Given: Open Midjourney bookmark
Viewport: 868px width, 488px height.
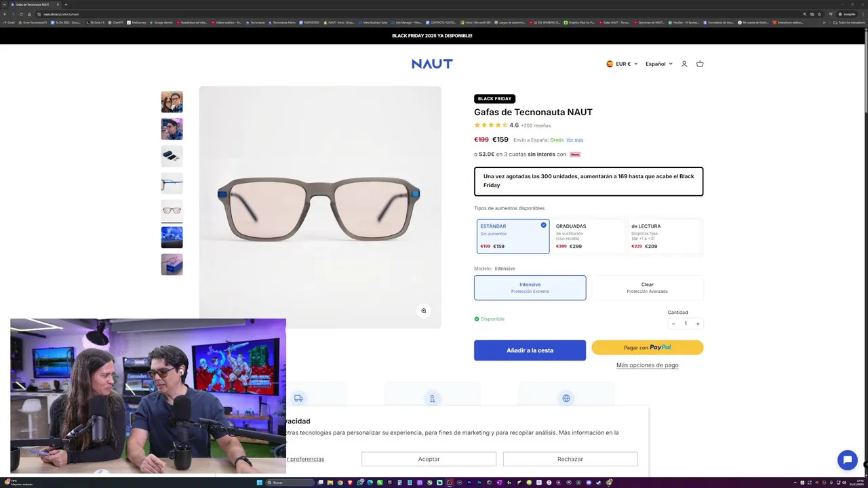Looking at the screenshot, I should pos(137,22).
